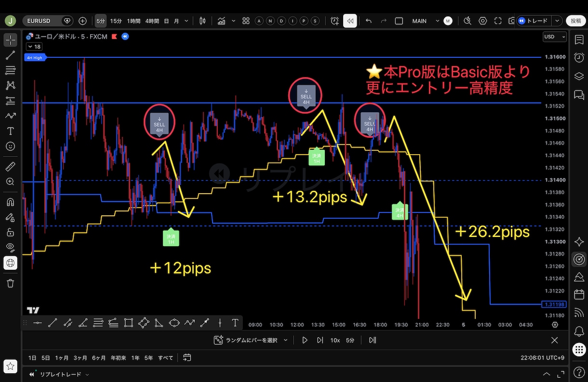Choose the text annotation tool in left sidebar
This screenshot has width=588, height=382.
pyautogui.click(x=10, y=131)
